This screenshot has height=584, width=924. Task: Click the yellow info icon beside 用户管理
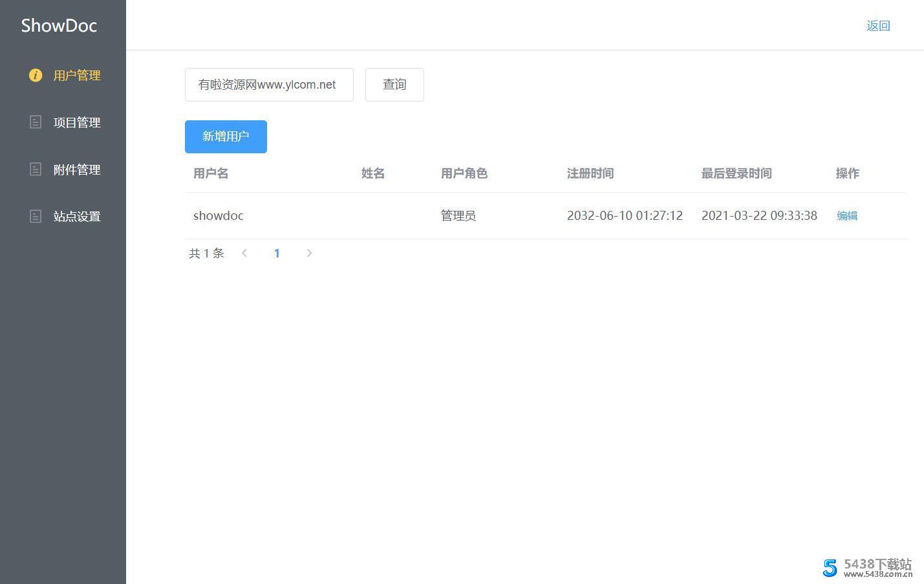click(36, 76)
